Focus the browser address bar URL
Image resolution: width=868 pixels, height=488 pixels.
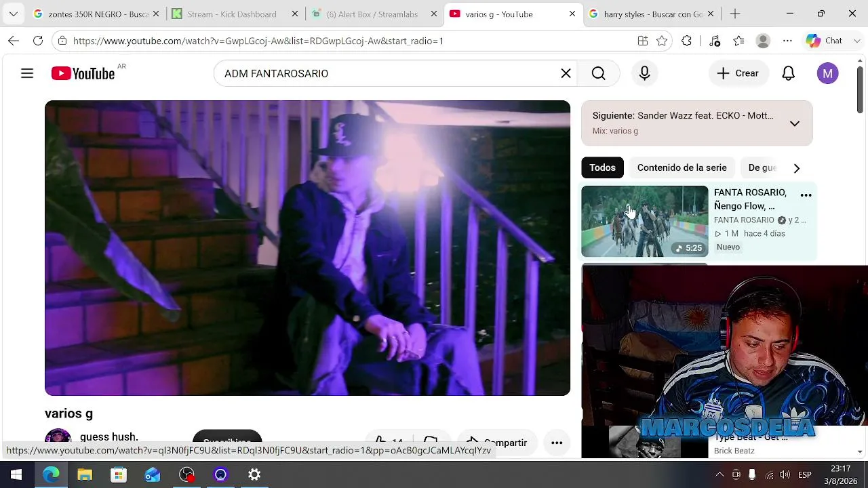tap(258, 41)
